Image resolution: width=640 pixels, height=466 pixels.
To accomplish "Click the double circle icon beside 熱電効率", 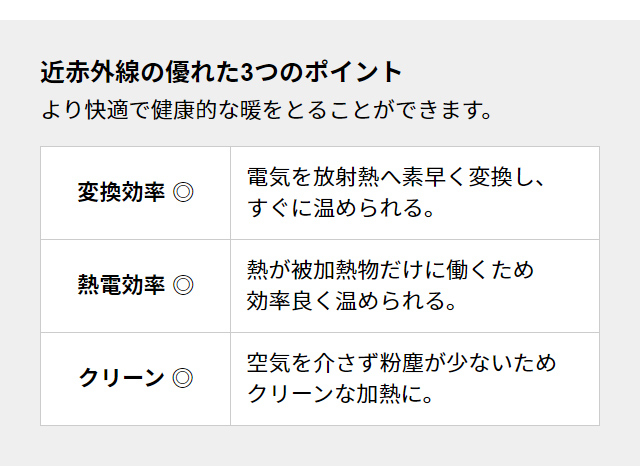I will (183, 285).
